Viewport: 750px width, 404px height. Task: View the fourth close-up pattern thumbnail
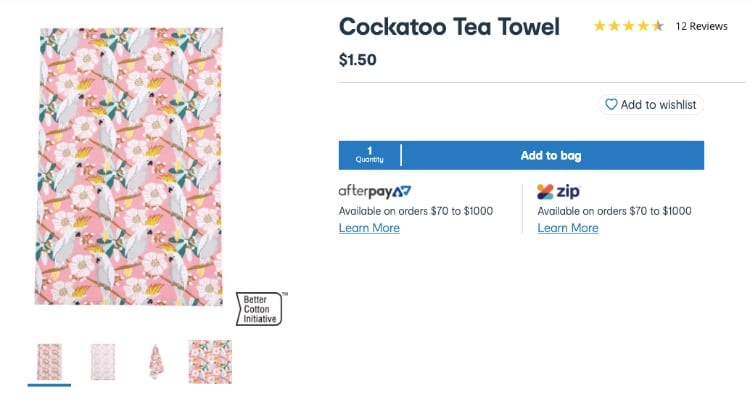[210, 361]
